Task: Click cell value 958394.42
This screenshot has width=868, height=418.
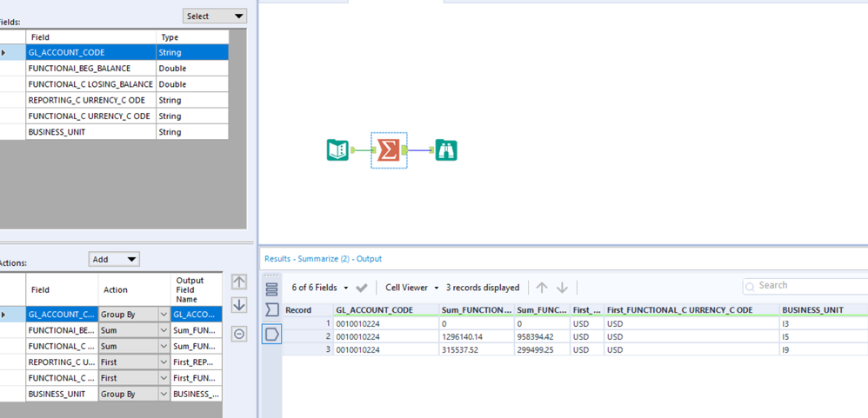Action: (543, 336)
